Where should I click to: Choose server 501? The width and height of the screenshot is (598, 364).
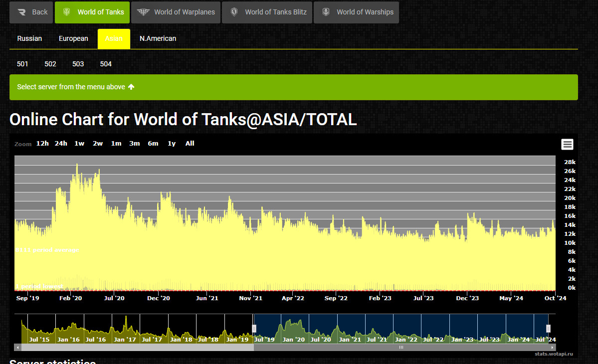pyautogui.click(x=22, y=64)
